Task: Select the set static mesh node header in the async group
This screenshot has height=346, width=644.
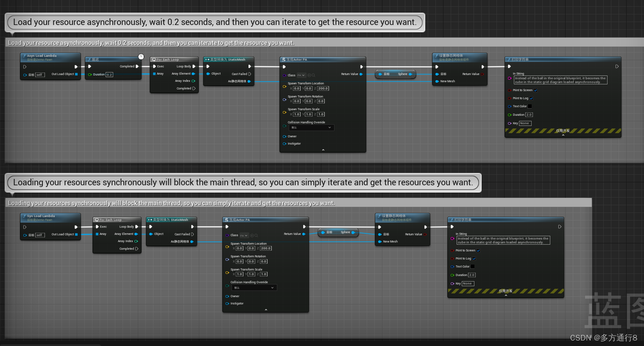Action: point(460,57)
